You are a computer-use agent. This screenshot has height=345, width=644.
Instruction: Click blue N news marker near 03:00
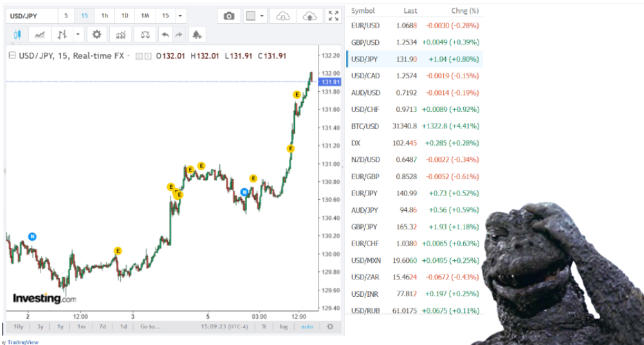(x=244, y=192)
